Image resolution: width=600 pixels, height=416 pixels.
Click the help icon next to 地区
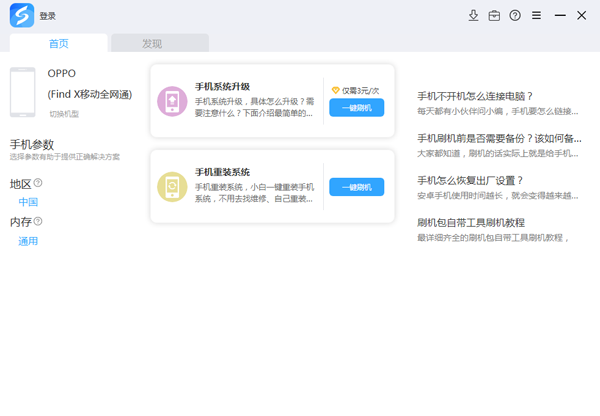click(x=39, y=183)
